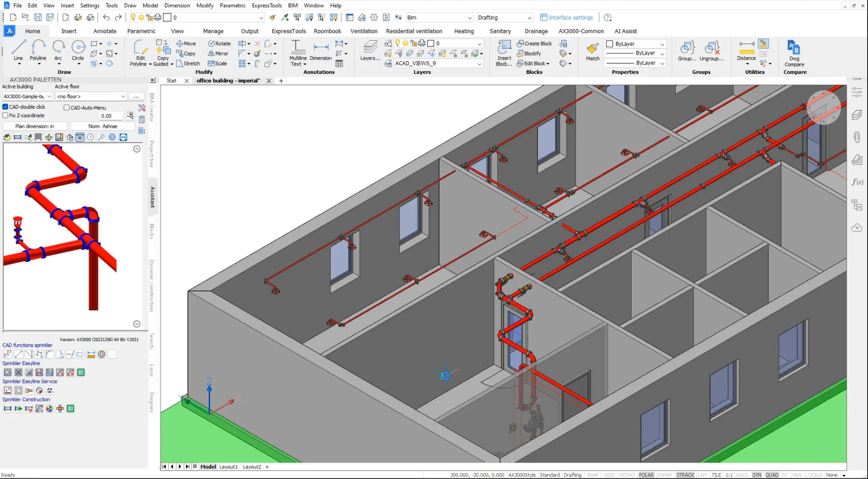Expand the Active floor dropdown

pos(123,96)
